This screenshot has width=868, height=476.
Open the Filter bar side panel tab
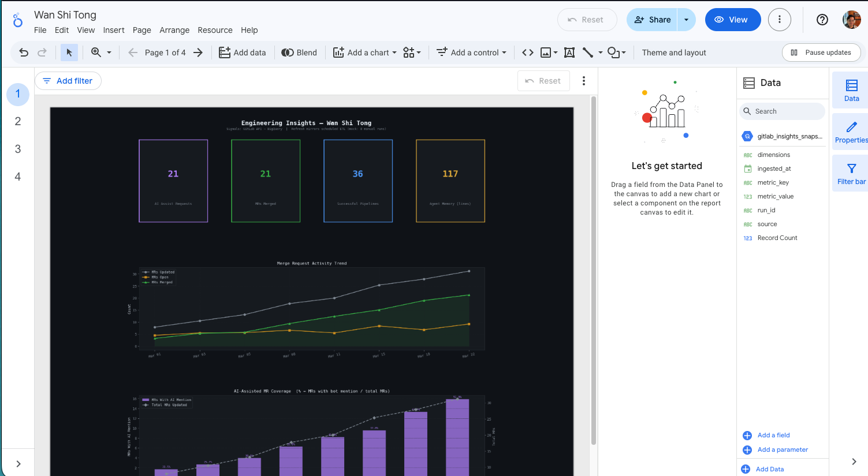(x=851, y=173)
